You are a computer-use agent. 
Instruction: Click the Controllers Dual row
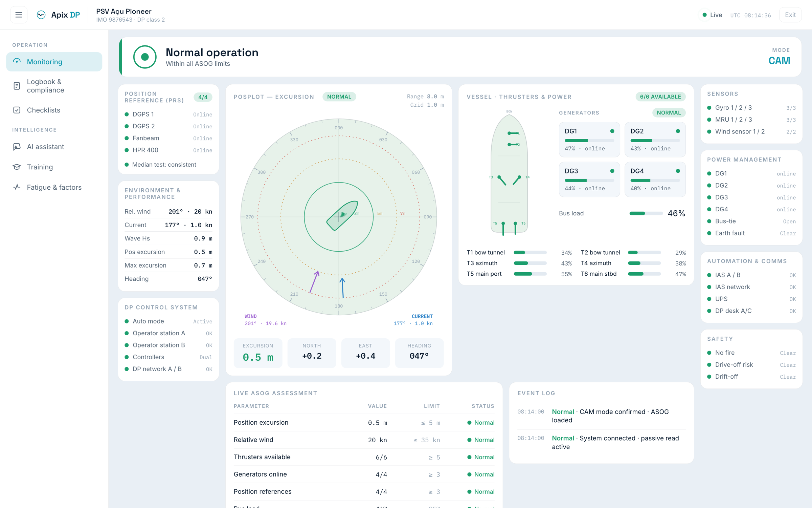coord(168,357)
